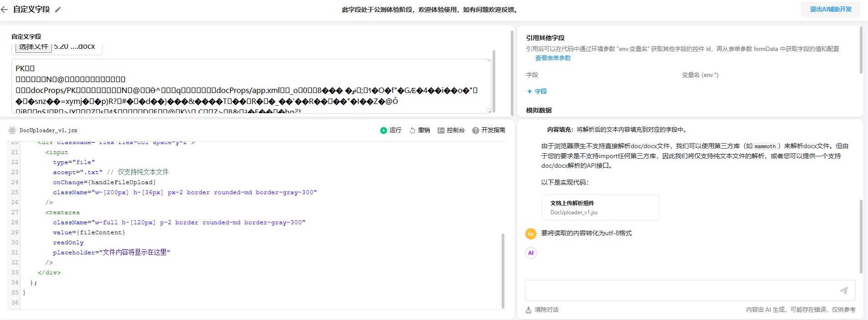Open the 文档上传解析组件 code card
This screenshot has height=320, width=868.
[x=600, y=207]
